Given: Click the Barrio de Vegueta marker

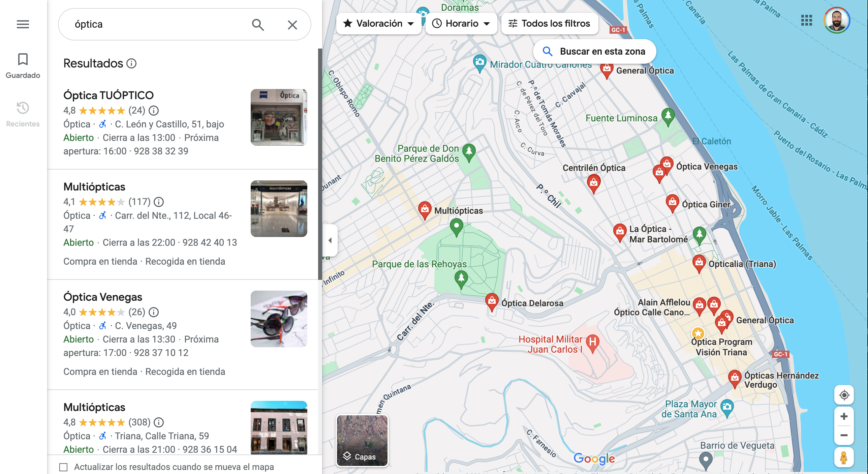Looking at the screenshot, I should [706, 461].
